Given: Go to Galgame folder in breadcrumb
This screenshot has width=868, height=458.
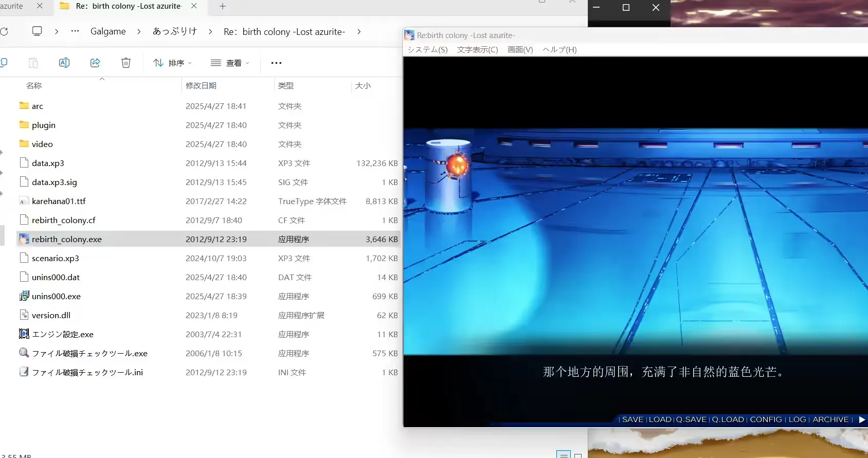Looking at the screenshot, I should 108,31.
